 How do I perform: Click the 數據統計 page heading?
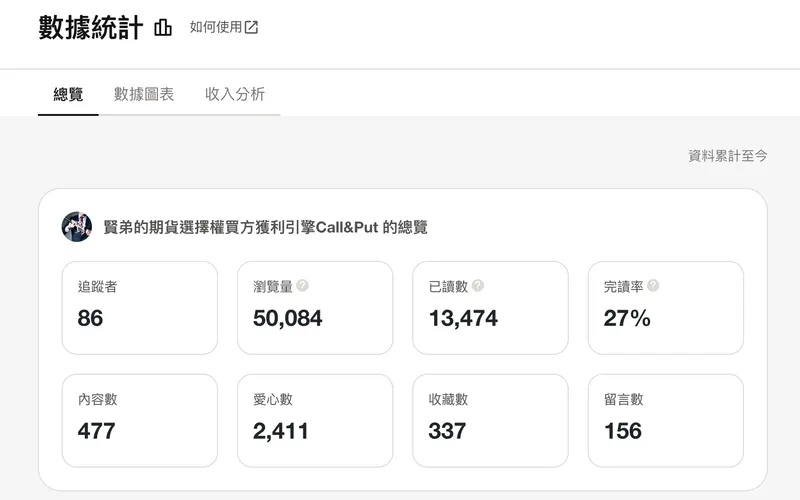[x=91, y=28]
